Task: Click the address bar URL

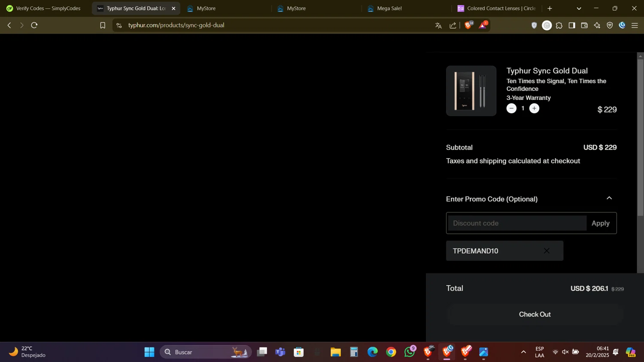Action: tap(176, 25)
